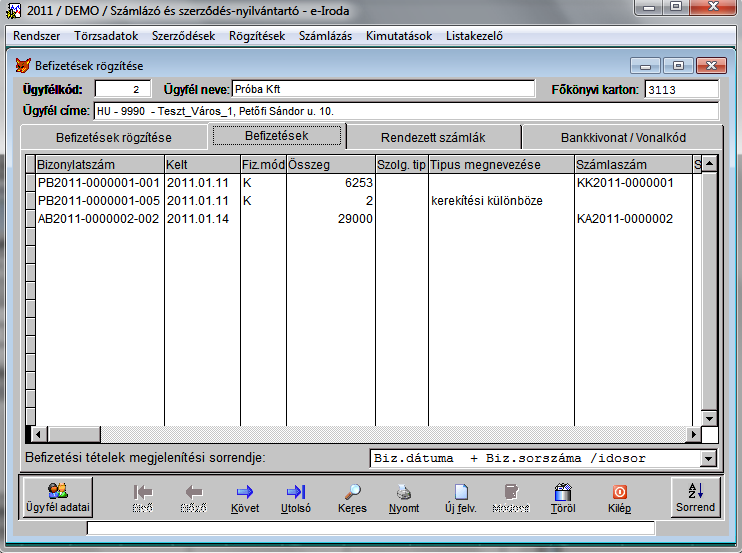The width and height of the screenshot is (742, 553).
Task: Switch to Rendezett számlák tab
Action: pyautogui.click(x=434, y=137)
